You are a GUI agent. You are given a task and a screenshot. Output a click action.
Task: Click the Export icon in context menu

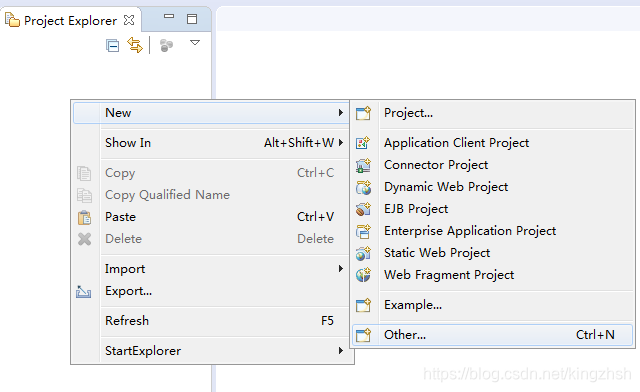pyautogui.click(x=84, y=292)
